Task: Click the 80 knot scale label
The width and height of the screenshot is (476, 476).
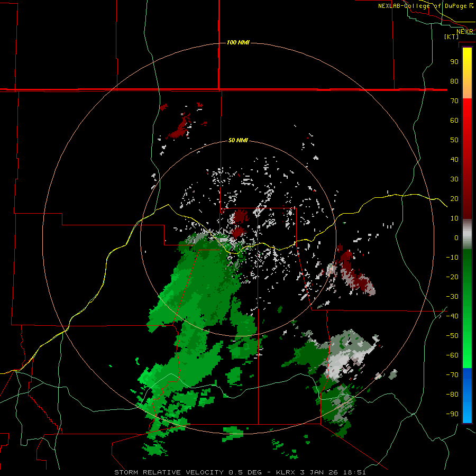Action: pos(454,81)
